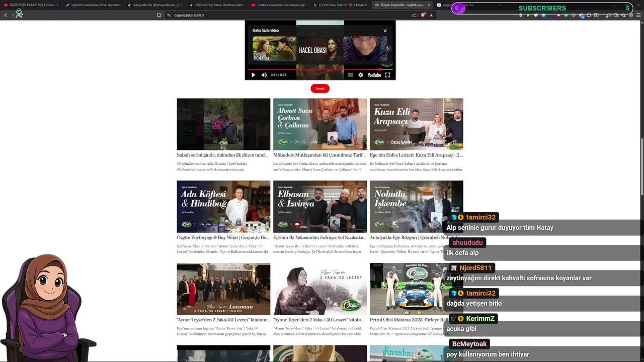Click the page vertical scrollbar thumb
Viewport: 644px width, 362px height.
pyautogui.click(x=641, y=167)
